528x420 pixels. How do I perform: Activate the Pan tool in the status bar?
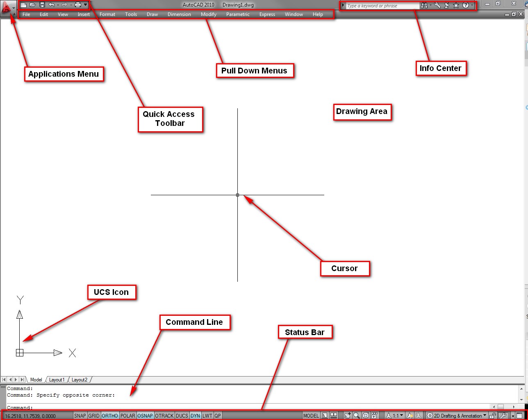point(347,415)
